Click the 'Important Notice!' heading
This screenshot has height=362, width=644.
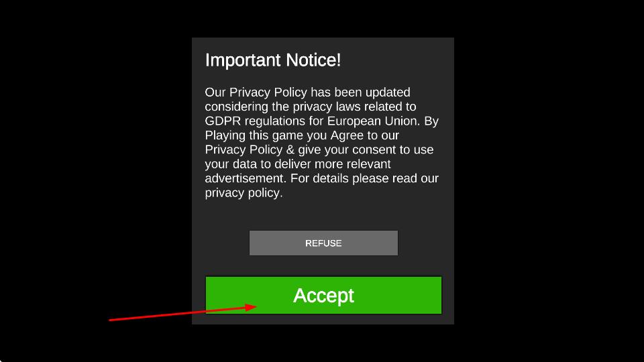[273, 60]
